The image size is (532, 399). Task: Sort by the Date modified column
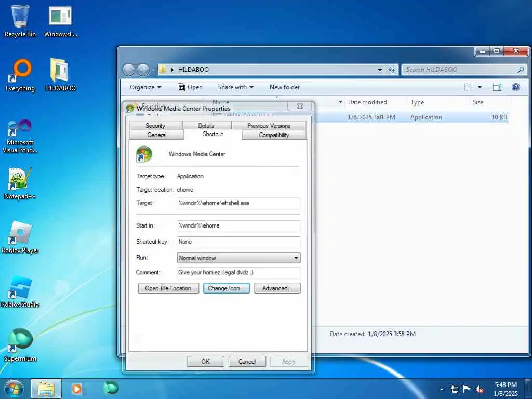point(367,102)
